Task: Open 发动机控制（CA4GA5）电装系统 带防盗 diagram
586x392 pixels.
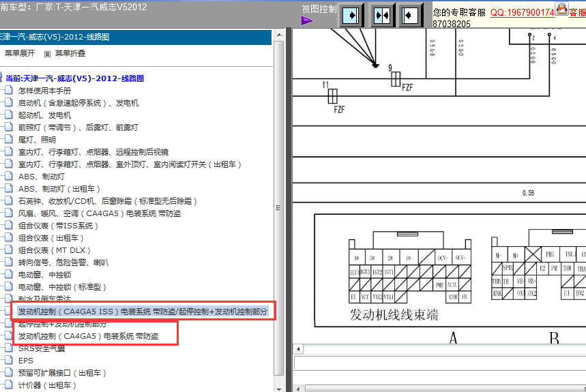Action: click(88, 336)
